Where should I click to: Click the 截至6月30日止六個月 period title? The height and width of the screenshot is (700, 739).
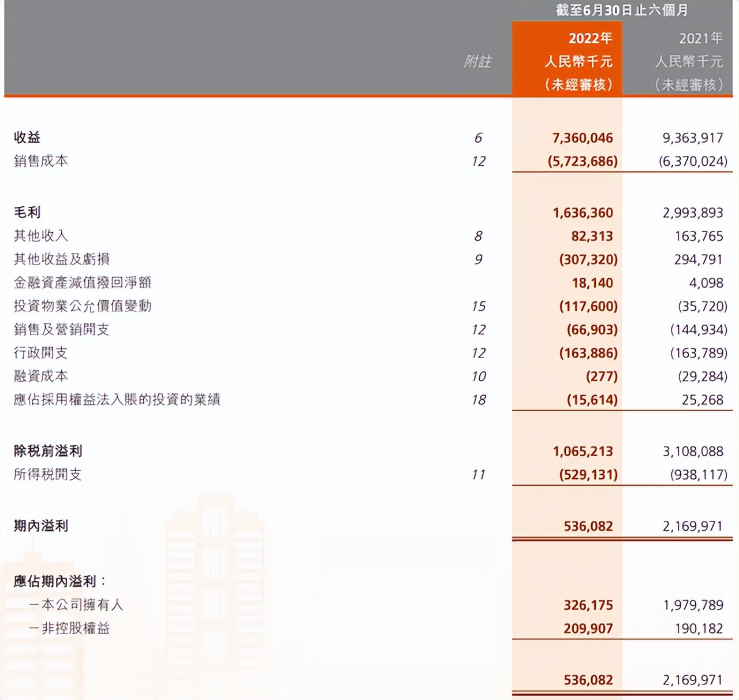622,10
